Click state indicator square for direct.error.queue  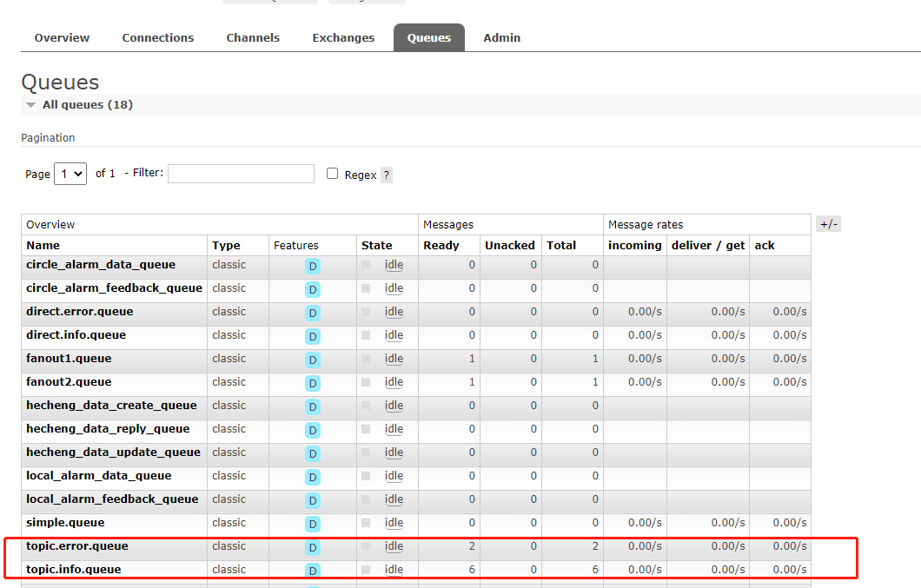pos(366,312)
